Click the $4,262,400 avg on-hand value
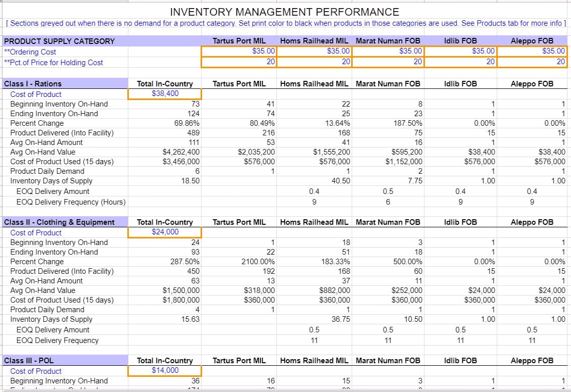Screen dimensions: 571x392 [x=181, y=152]
